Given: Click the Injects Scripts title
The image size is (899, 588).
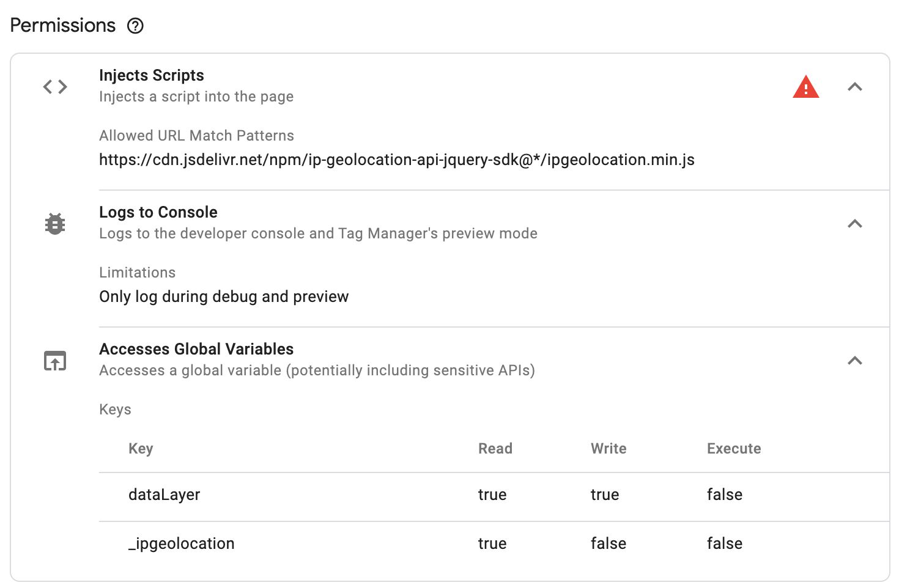Looking at the screenshot, I should (152, 75).
